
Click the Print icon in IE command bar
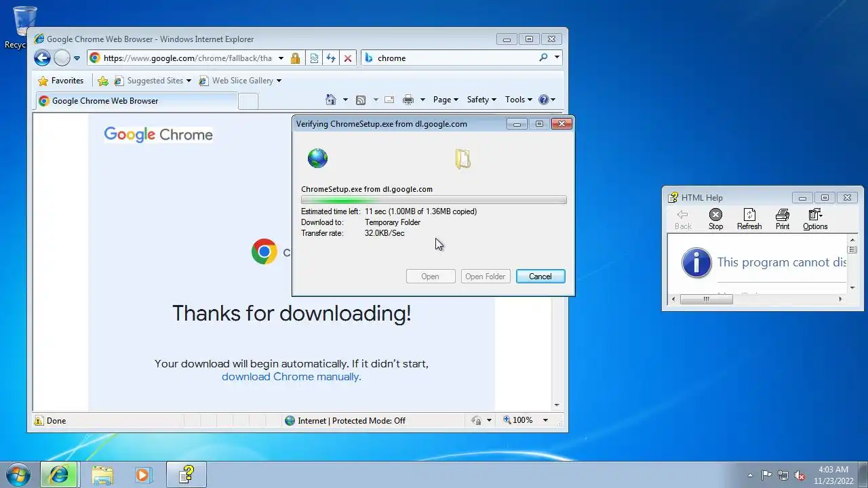point(408,100)
